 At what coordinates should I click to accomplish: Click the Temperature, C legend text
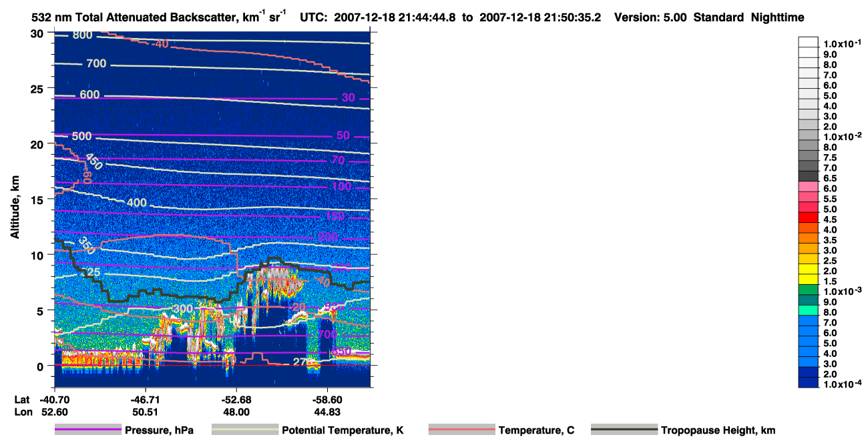pyautogui.click(x=536, y=431)
